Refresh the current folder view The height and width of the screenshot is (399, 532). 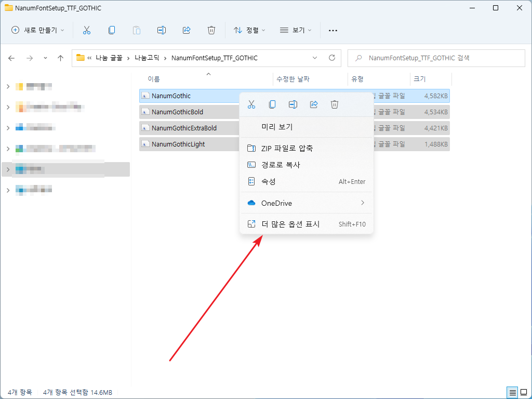point(332,58)
